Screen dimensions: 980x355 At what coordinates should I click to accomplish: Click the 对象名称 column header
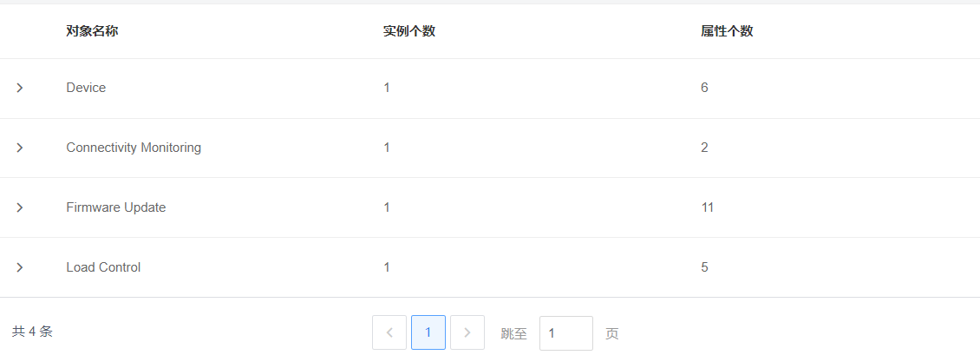92,31
